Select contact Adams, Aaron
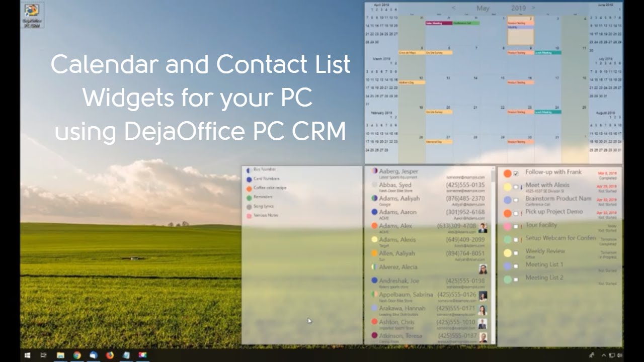This screenshot has width=644, height=362. [398, 212]
